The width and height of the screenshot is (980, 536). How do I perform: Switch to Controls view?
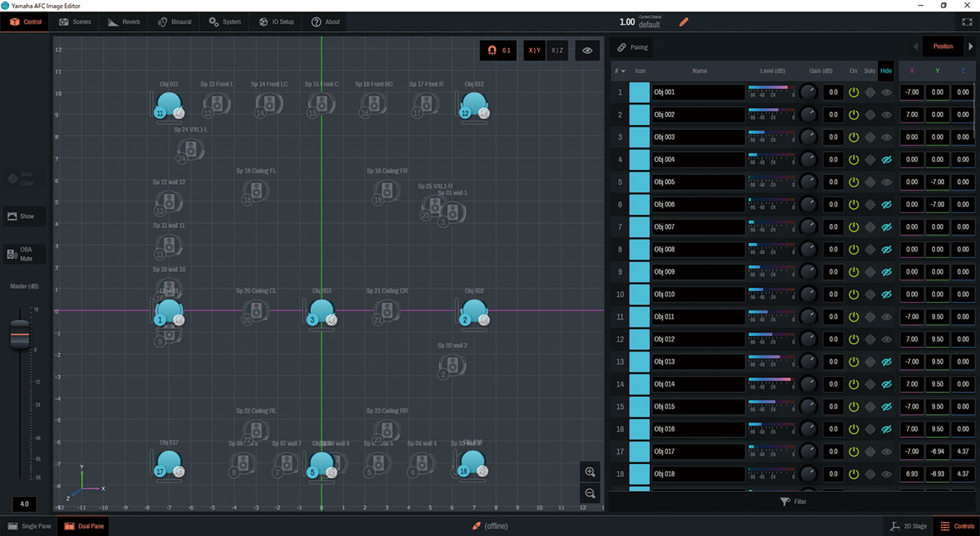coord(956,525)
